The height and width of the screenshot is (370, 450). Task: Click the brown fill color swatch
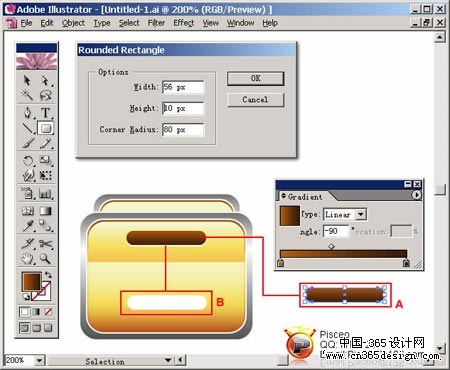(32, 282)
